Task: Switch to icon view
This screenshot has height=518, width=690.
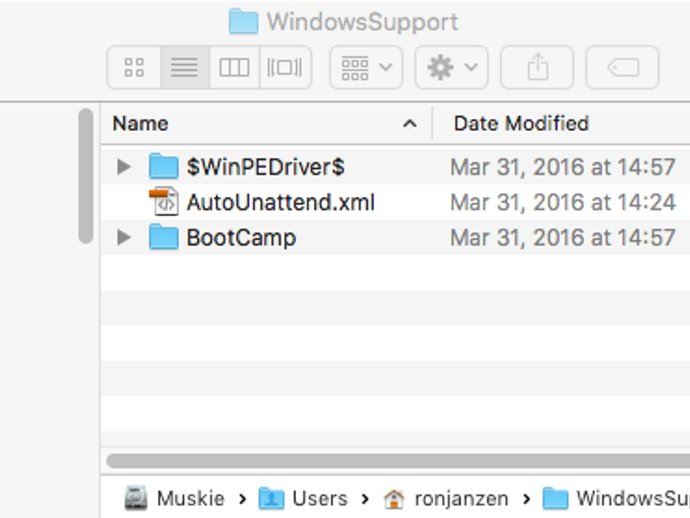Action: 134,68
